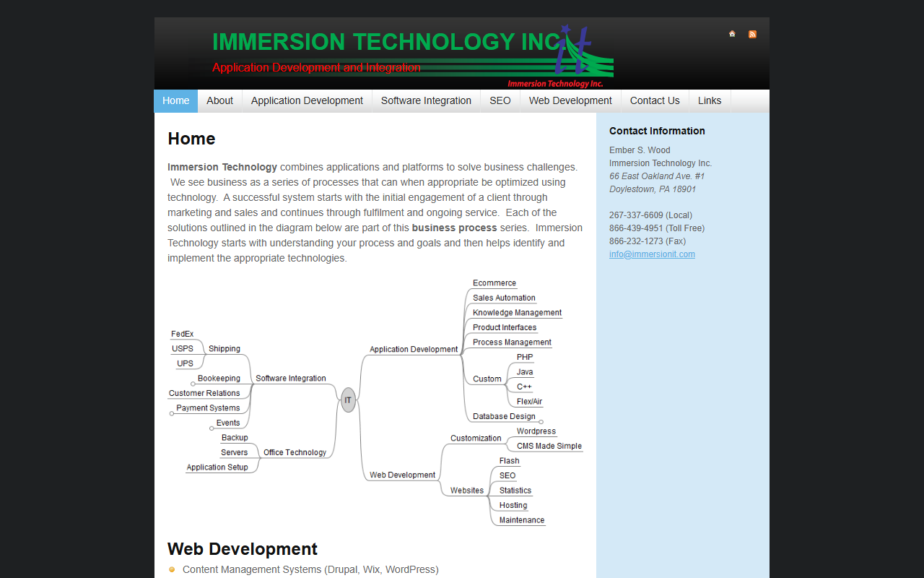Click the Payment Systems diagram label
The width and height of the screenshot is (924, 578).
pyautogui.click(x=208, y=407)
